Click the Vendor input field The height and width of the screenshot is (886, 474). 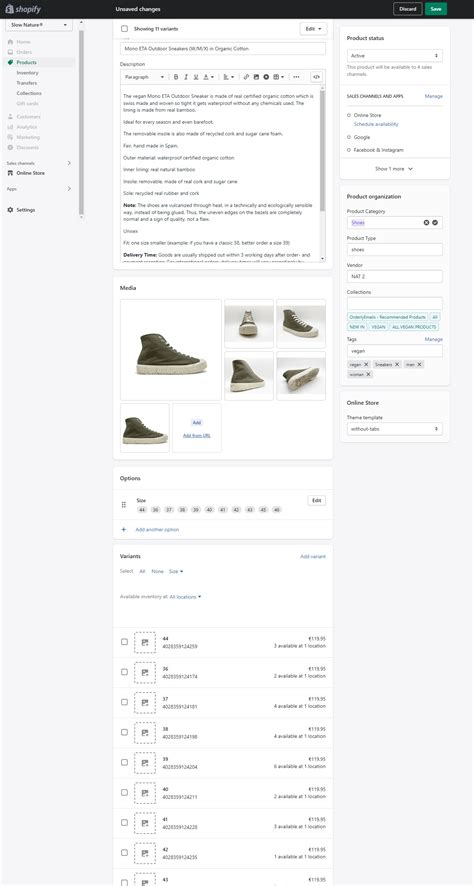coord(394,276)
